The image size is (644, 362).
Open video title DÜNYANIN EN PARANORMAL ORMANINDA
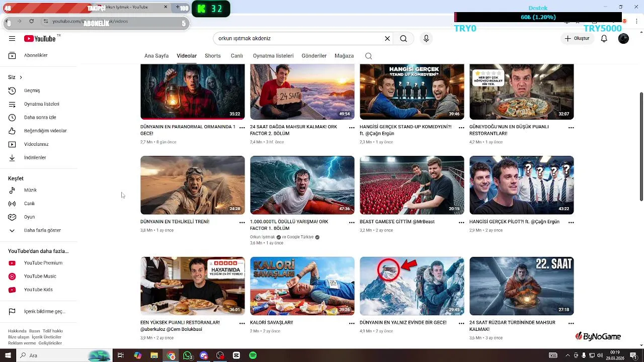tap(188, 130)
